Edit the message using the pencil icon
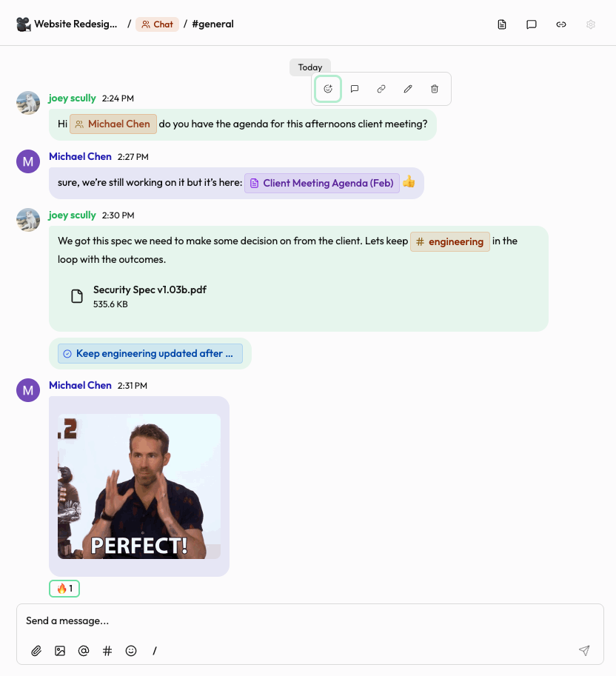 pyautogui.click(x=408, y=88)
